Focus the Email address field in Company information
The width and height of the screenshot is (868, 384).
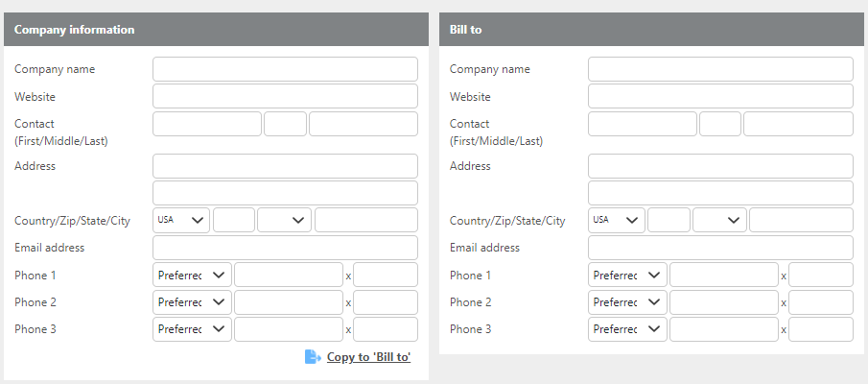tap(285, 248)
